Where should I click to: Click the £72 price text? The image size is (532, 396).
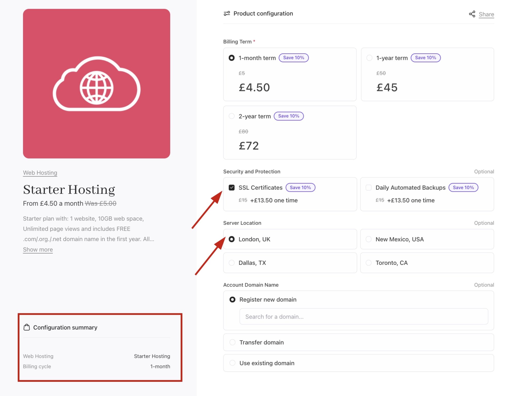tap(249, 146)
